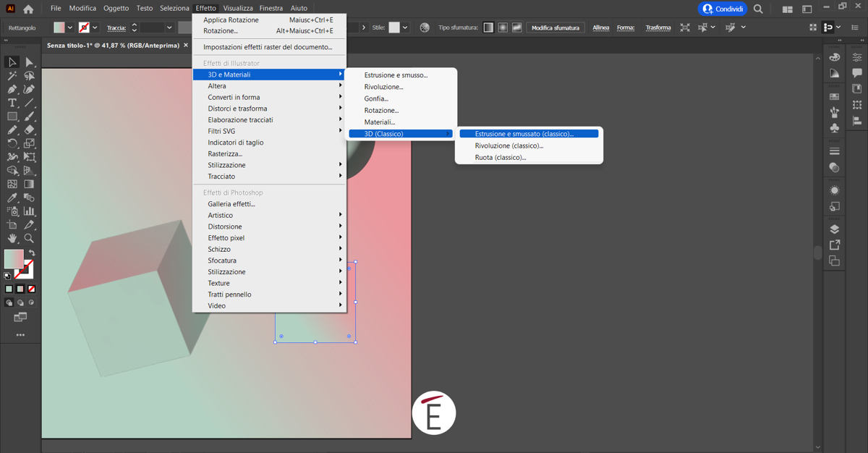
Task: Click the search magnifier in title bar
Action: click(758, 9)
